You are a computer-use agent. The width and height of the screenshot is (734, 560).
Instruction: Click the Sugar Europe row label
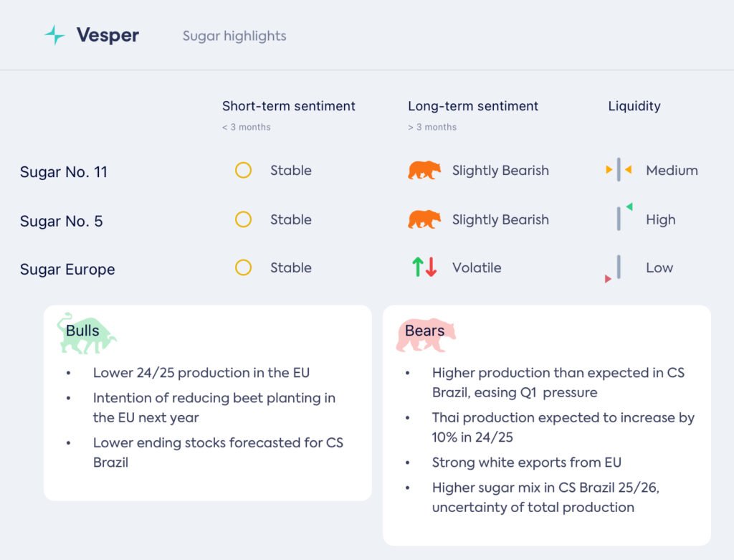67,270
